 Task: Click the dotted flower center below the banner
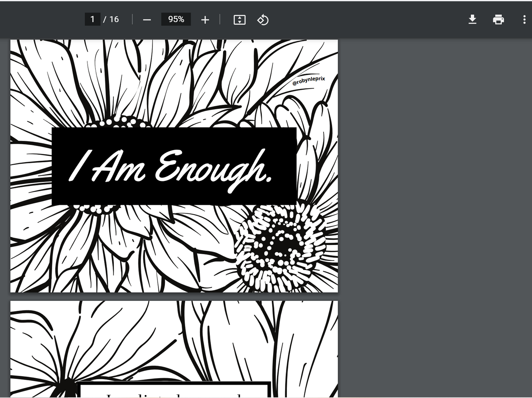[x=95, y=209]
